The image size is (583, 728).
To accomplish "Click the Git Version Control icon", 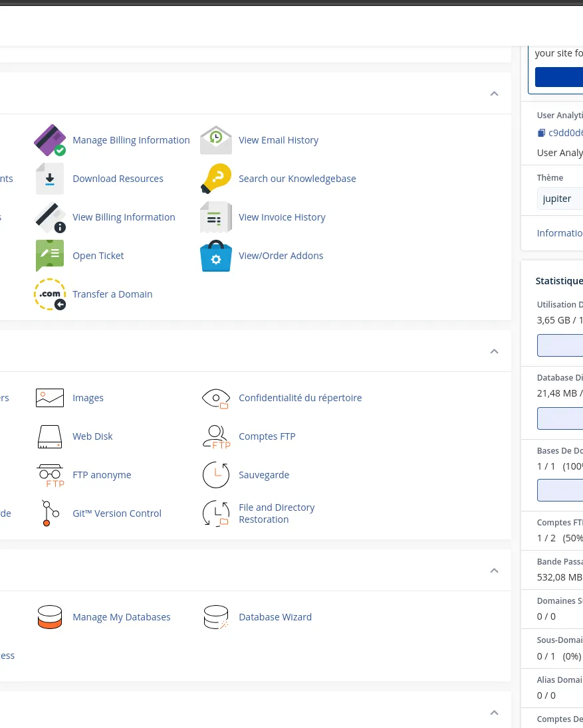I will [x=50, y=513].
